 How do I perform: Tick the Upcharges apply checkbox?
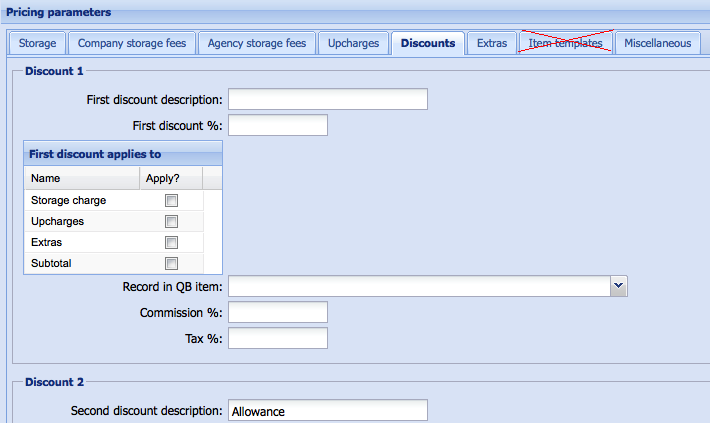point(171,222)
